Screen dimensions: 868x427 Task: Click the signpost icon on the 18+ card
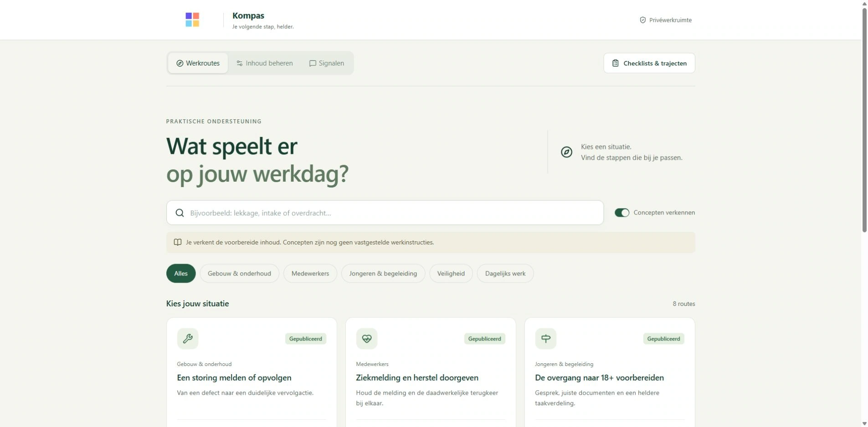point(546,339)
